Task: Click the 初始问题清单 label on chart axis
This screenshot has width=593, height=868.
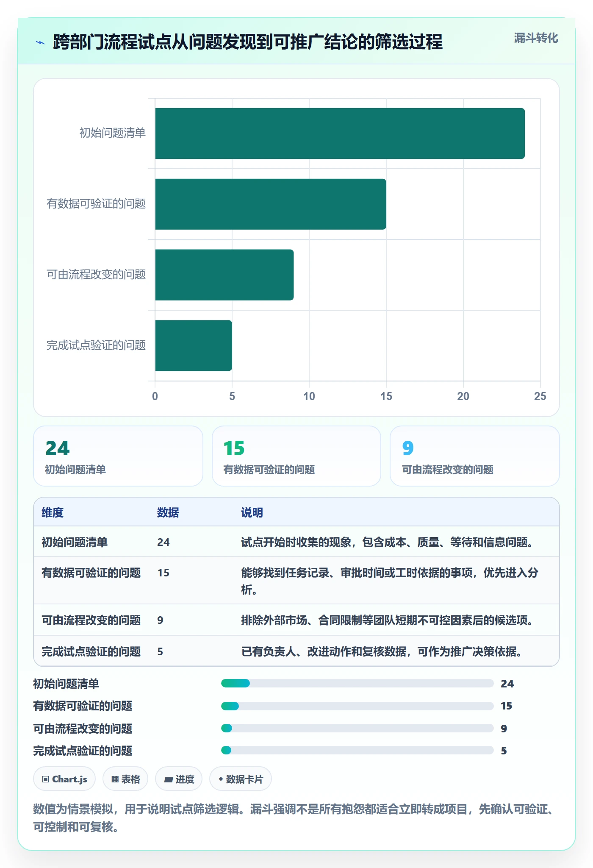Action: pos(113,133)
